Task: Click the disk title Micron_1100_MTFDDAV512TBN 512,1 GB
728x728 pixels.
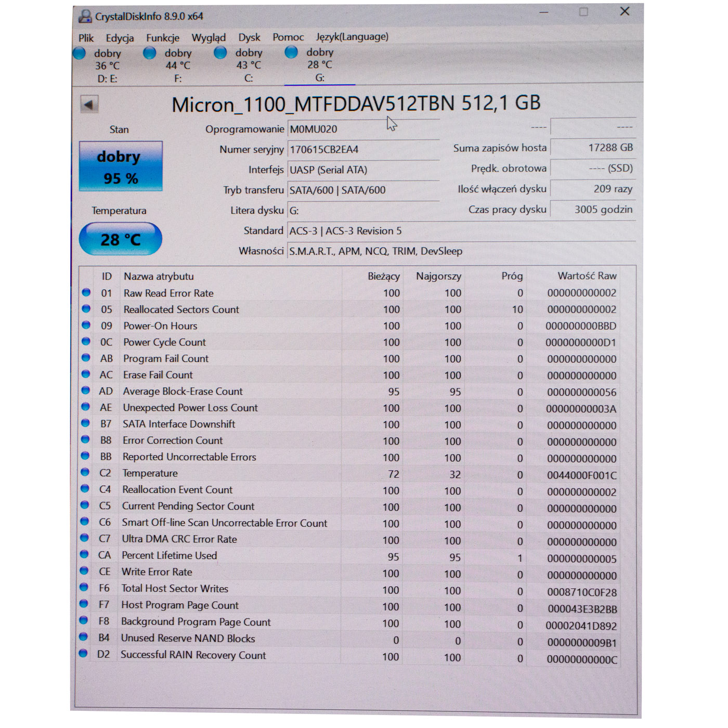Action: coord(356,103)
